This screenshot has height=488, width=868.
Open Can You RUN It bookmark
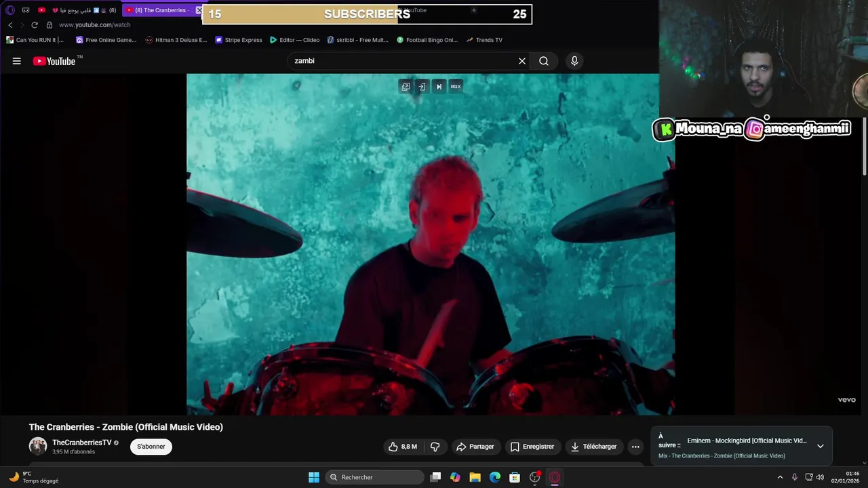coord(35,40)
